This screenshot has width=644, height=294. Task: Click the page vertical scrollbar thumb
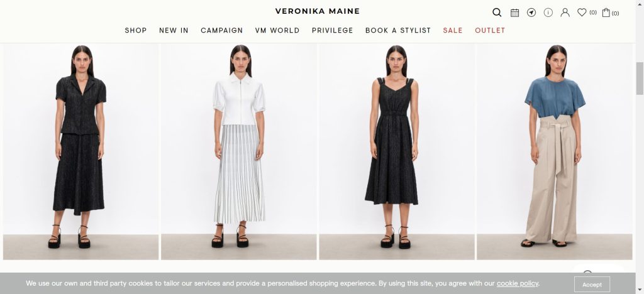640,78
